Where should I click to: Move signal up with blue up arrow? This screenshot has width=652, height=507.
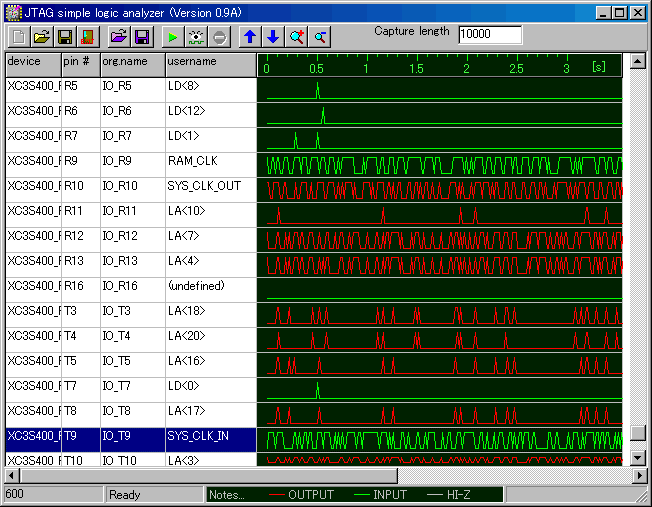(x=250, y=37)
